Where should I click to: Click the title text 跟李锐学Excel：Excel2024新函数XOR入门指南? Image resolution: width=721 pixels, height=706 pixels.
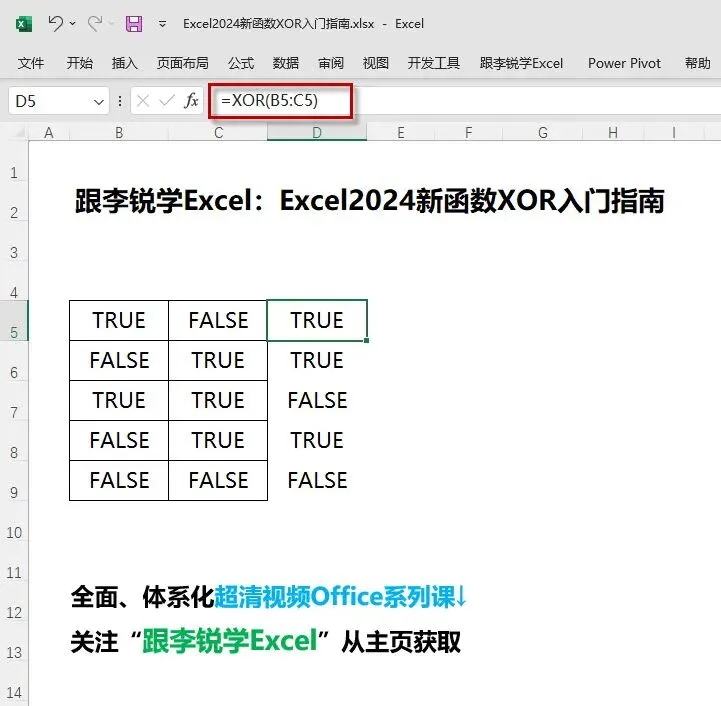[369, 201]
